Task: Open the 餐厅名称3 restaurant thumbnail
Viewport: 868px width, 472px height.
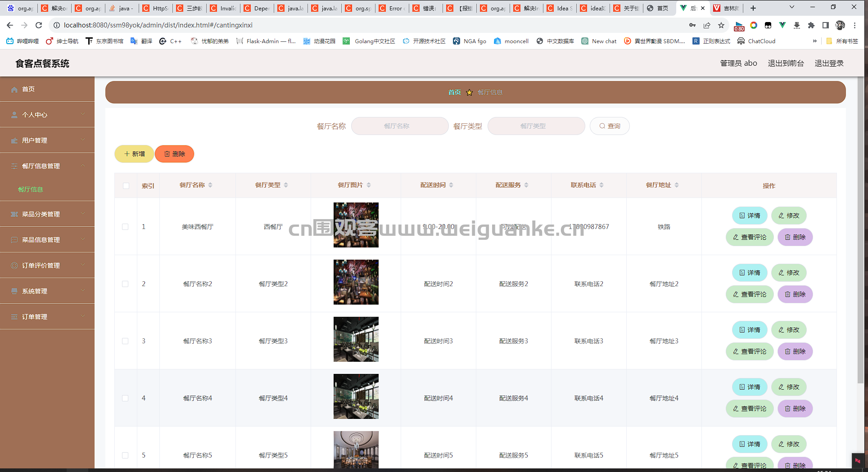Action: 356,339
